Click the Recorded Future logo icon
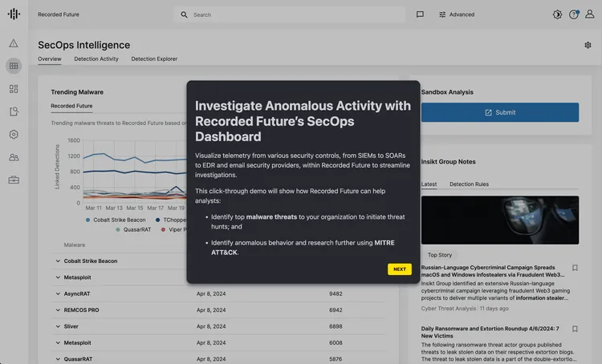This screenshot has width=602, height=364. pos(14,14)
